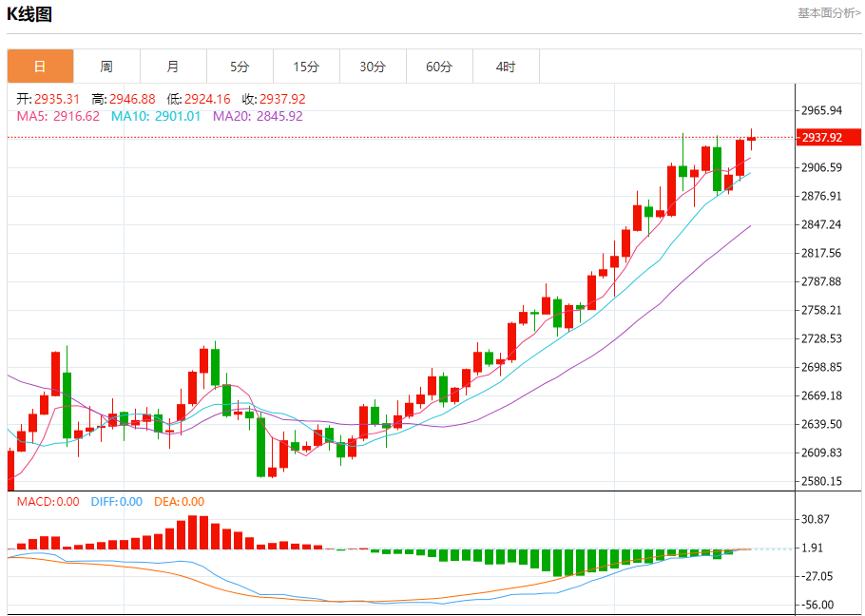Click the DIFF indicator label
Viewport: 865px width, 616px height.
pyautogui.click(x=116, y=501)
